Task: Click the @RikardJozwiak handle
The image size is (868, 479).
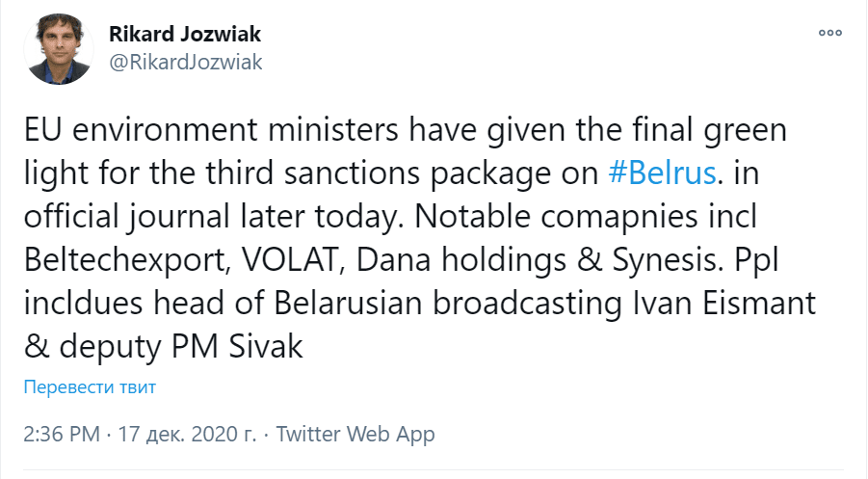Action: pos(187,62)
